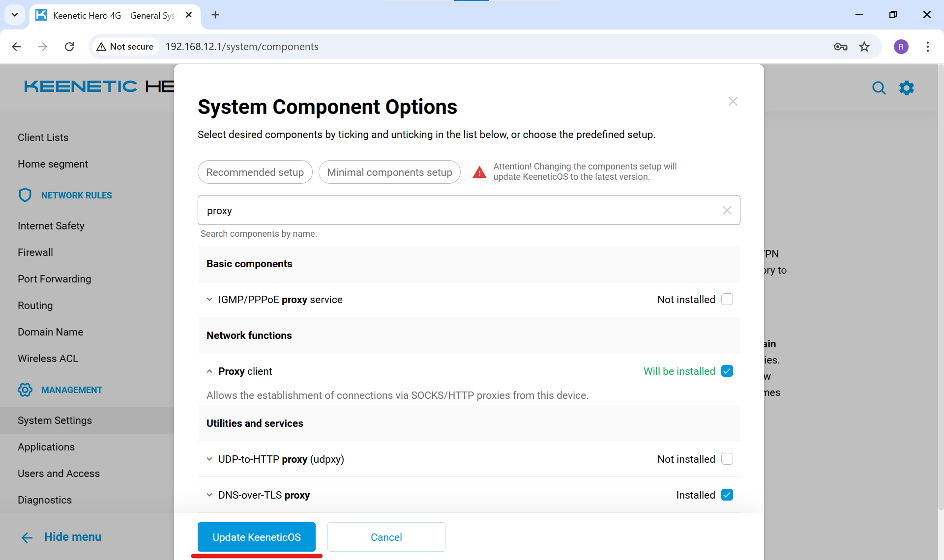Collapse the Proxy client description
Viewport: 944px width, 560px height.
tap(209, 371)
